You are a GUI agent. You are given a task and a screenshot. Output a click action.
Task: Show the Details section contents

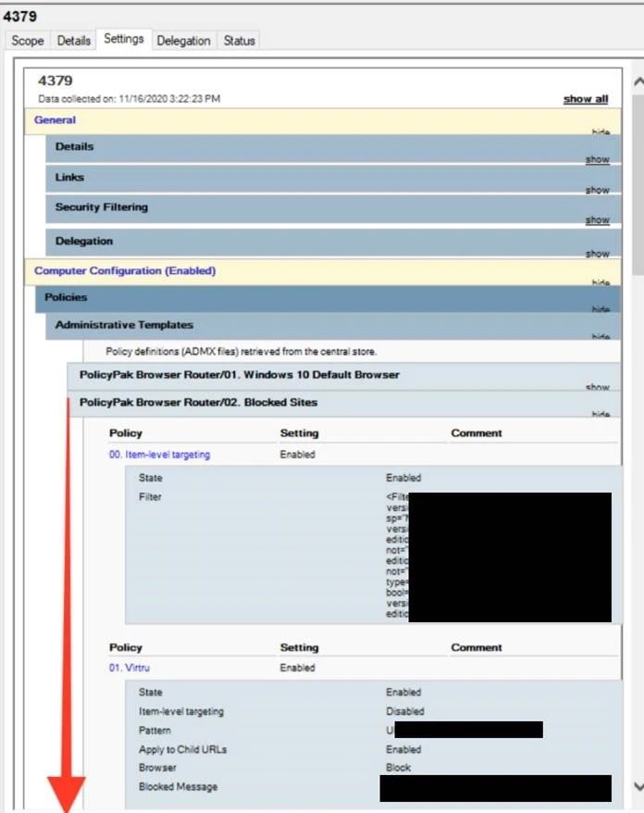pos(597,159)
